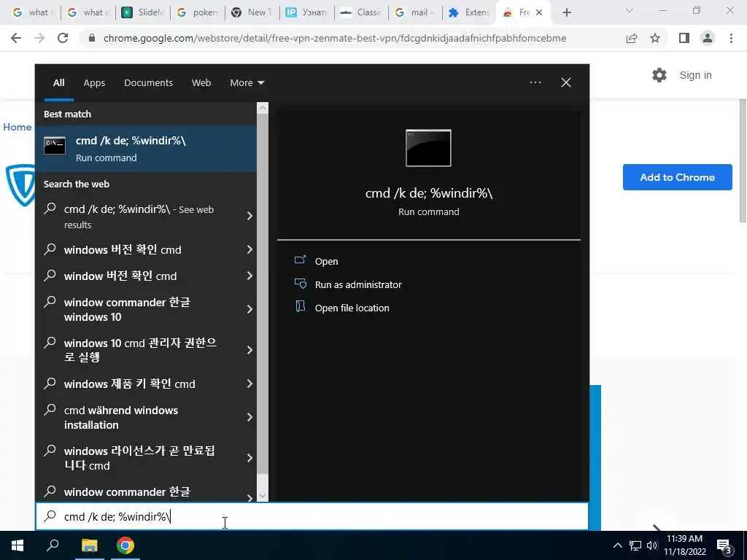Click Open in the preview pane
Screen dimensions: 747x560
(326, 261)
